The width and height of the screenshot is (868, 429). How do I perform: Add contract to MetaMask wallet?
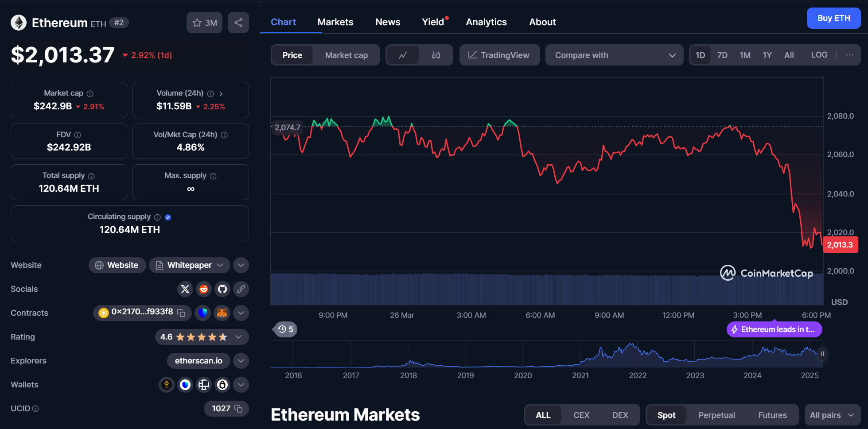(222, 313)
